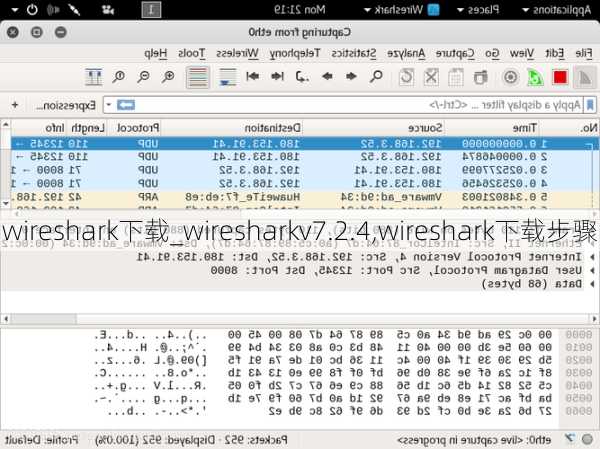
Task: Select packet 3 from 180.153.91.41
Action: pos(304,170)
